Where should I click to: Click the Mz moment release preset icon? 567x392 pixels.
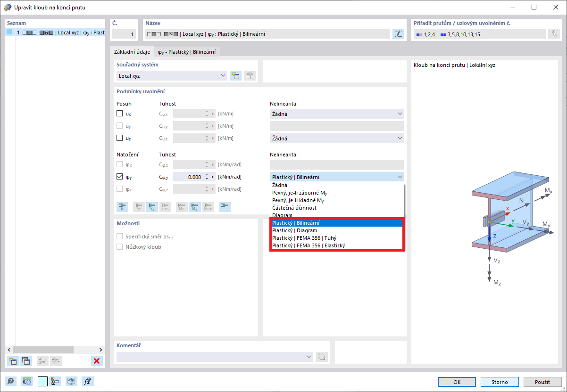tap(195, 206)
